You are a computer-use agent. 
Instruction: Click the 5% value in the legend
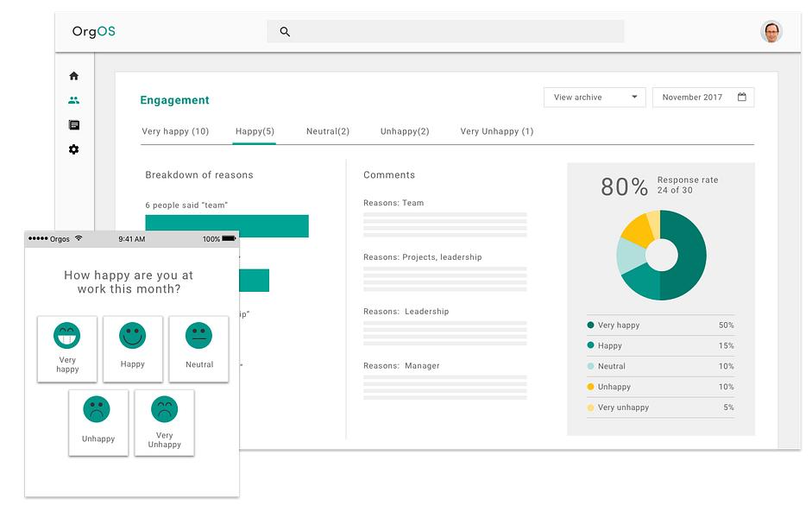pos(728,407)
